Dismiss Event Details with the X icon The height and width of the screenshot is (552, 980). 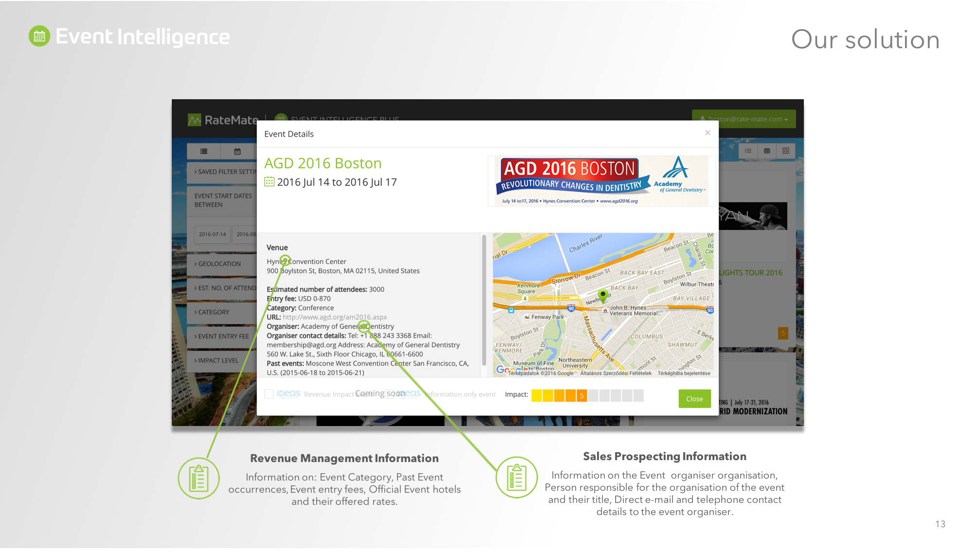(x=708, y=133)
